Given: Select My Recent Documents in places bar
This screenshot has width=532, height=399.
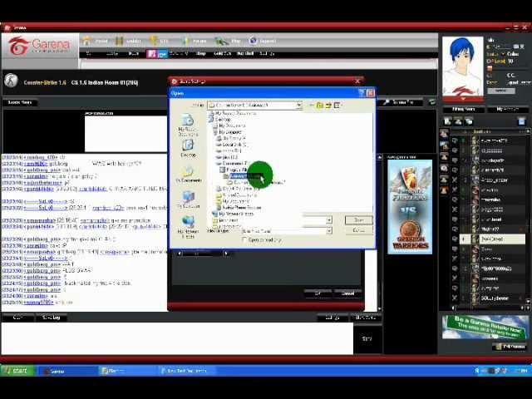Looking at the screenshot, I should coord(188,125).
